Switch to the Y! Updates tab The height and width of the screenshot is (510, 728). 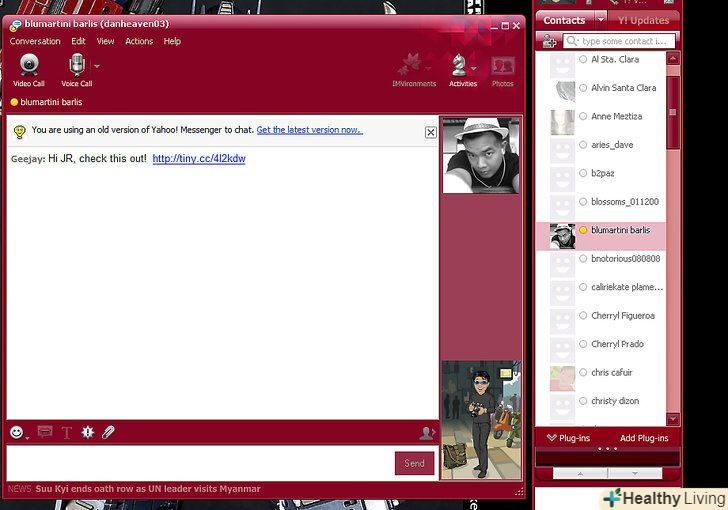click(643, 20)
